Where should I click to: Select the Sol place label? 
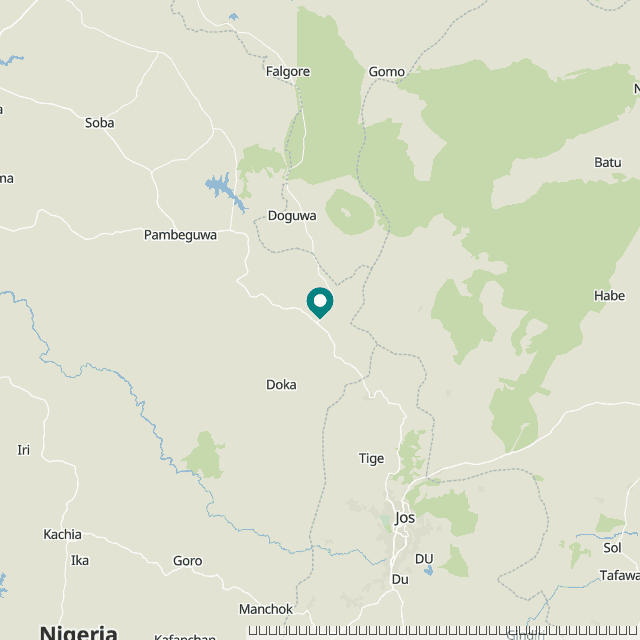click(612, 548)
